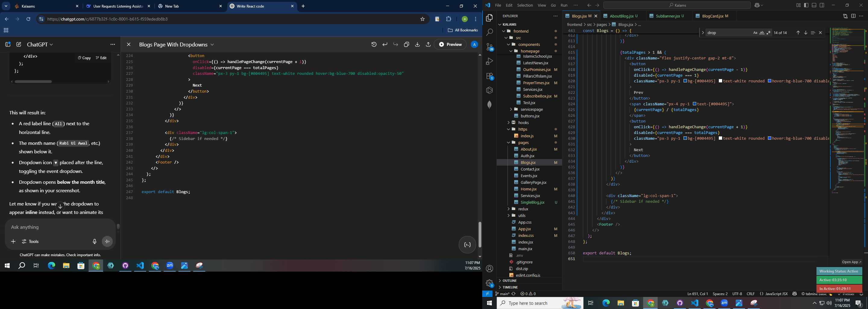This screenshot has width=868, height=309.
Task: Toggle Primary Side Bar layout button
Action: (806, 5)
